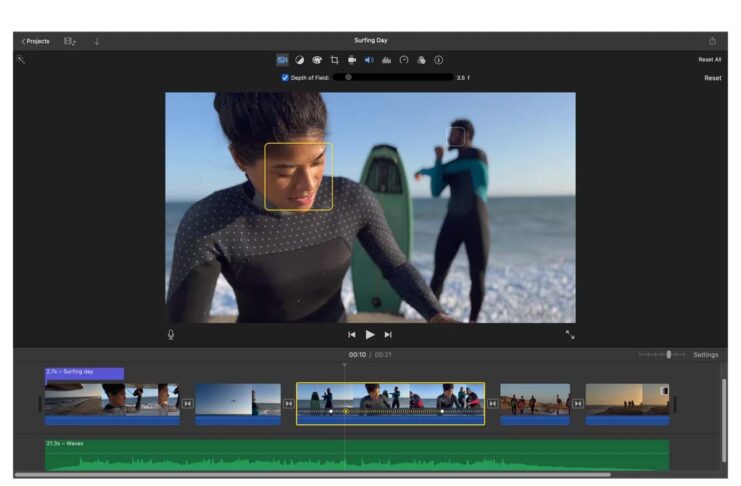The height and width of the screenshot is (486, 741).
Task: Open the Color Correction palette tool
Action: point(317,60)
